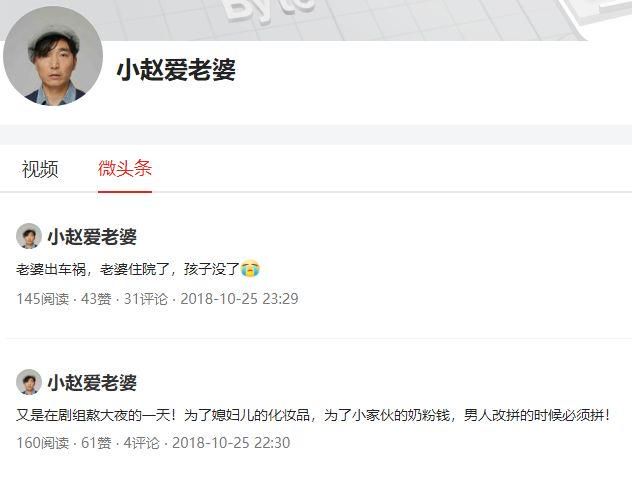Click the timestamp 2018-10-25 23:29

pos(239,299)
